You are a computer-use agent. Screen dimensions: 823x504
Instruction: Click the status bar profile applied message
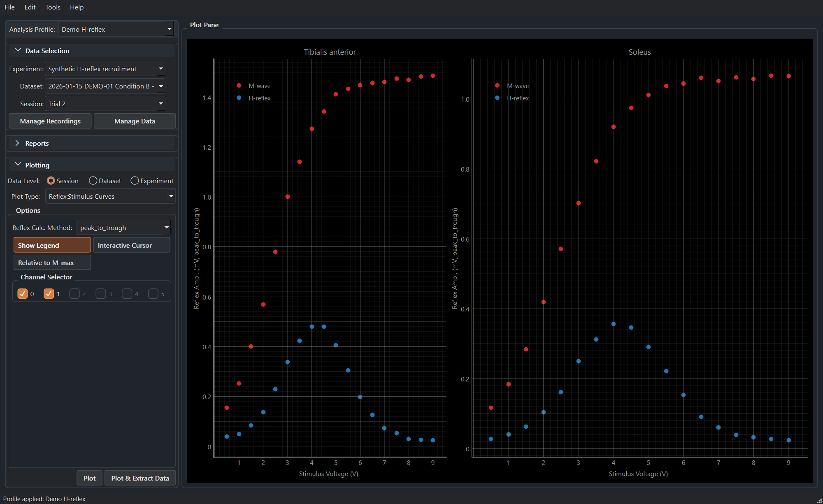[x=44, y=499]
